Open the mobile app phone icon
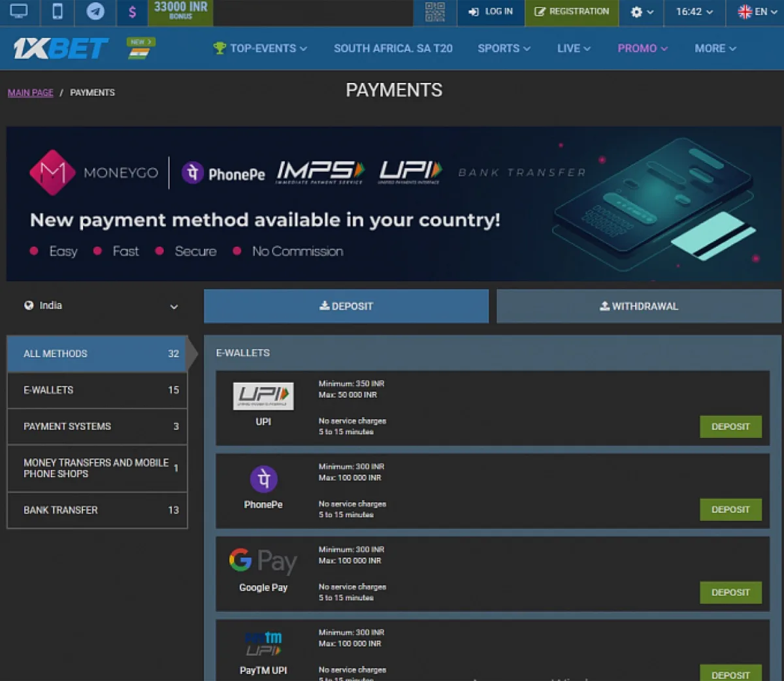Screen dimensions: 784x681 pyautogui.click(x=57, y=12)
